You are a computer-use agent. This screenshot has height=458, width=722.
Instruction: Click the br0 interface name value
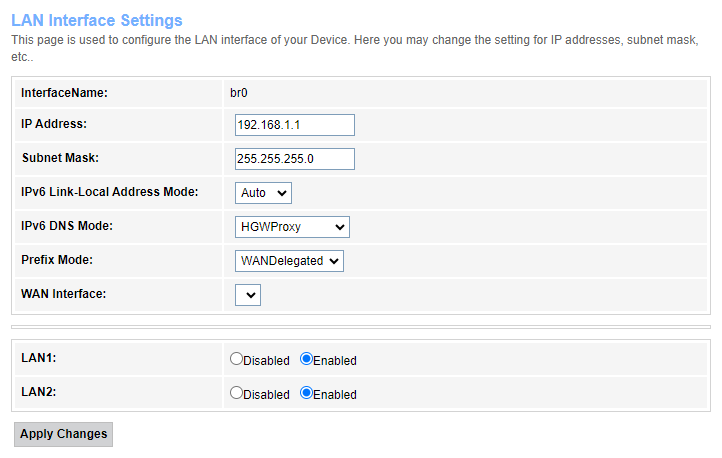[239, 93]
